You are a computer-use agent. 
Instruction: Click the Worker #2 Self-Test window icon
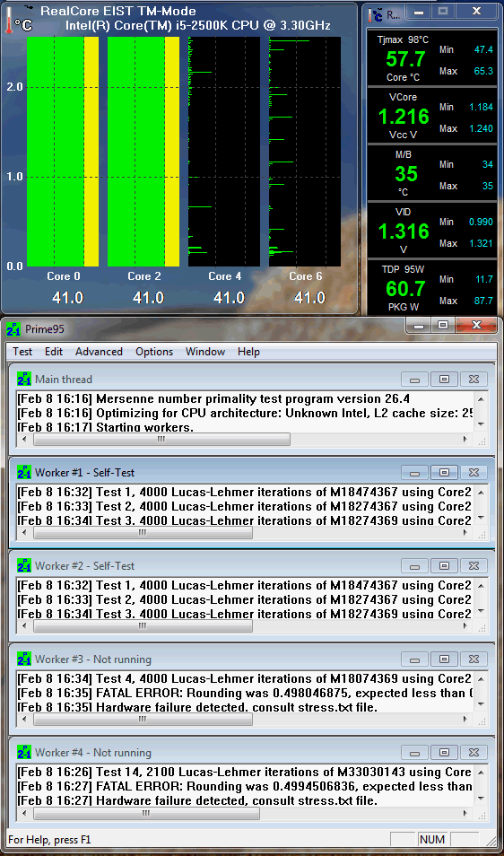(24, 565)
